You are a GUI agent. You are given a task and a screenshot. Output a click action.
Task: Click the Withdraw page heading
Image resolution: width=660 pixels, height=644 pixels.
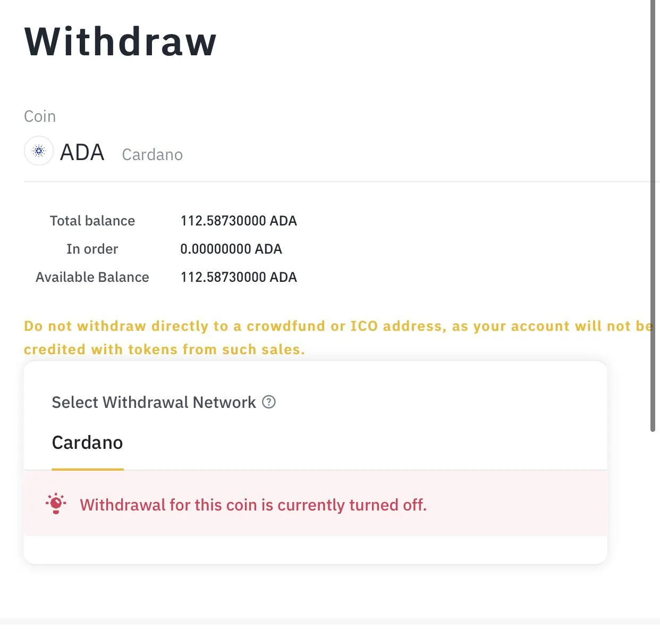pyautogui.click(x=121, y=41)
